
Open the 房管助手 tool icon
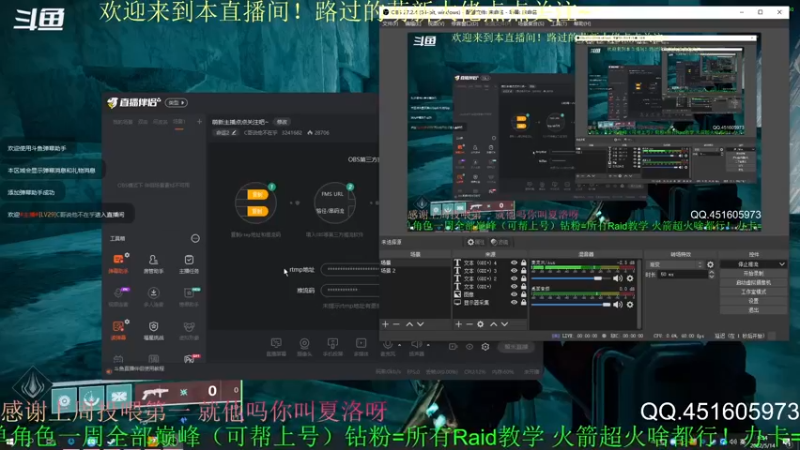153,263
